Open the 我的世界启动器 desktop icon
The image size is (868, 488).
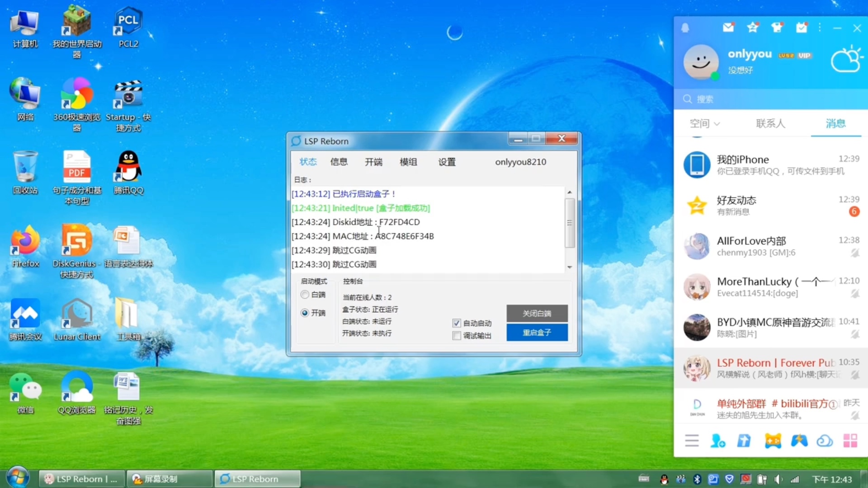[77, 32]
